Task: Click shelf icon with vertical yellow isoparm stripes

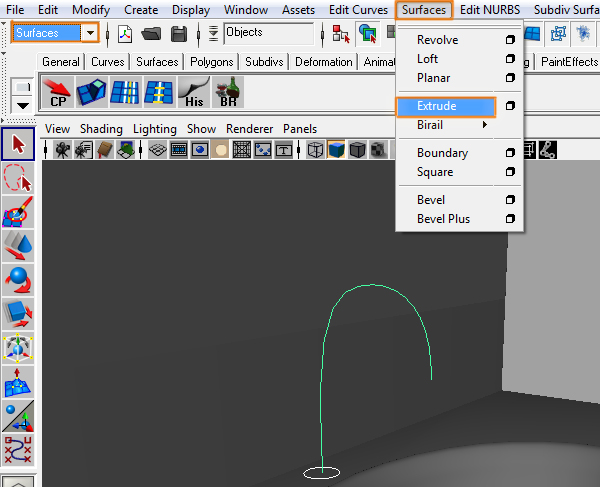Action: 126,92
